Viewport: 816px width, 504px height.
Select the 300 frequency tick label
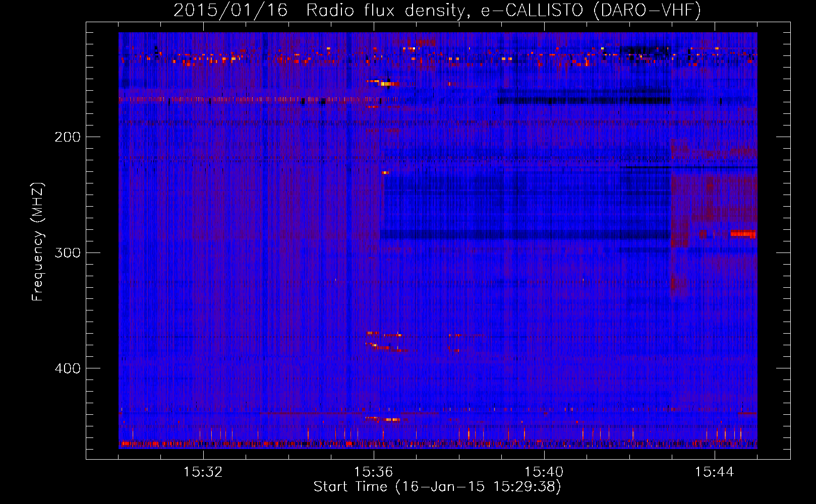coord(68,253)
